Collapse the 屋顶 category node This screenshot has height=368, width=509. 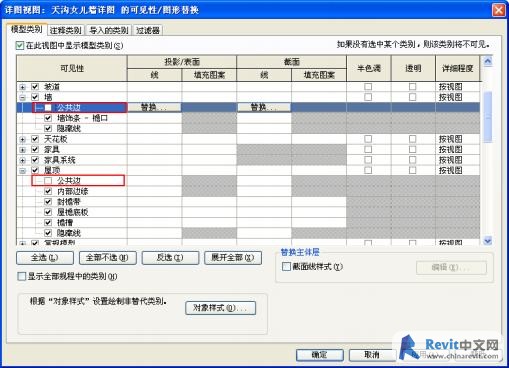(x=22, y=171)
